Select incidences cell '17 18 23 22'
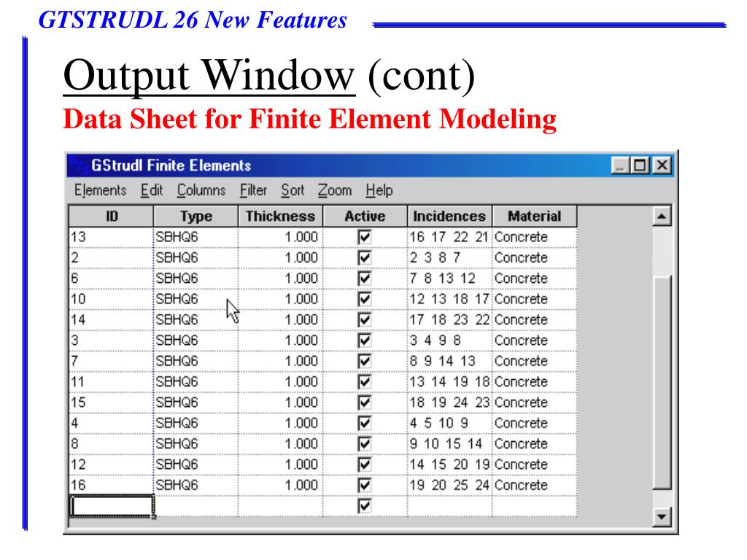 (x=449, y=320)
